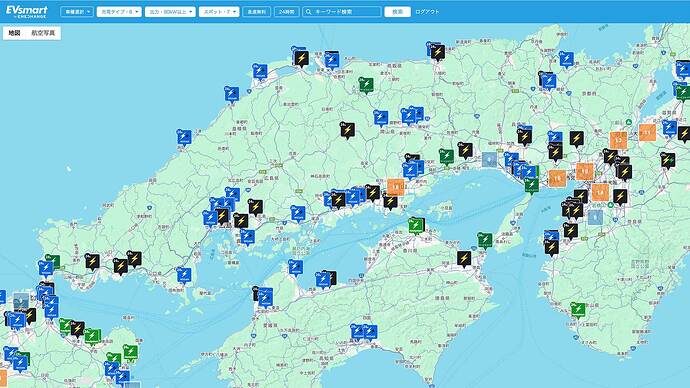Open the 車種選択 vehicle model dropdown
690x388 pixels.
77,12
